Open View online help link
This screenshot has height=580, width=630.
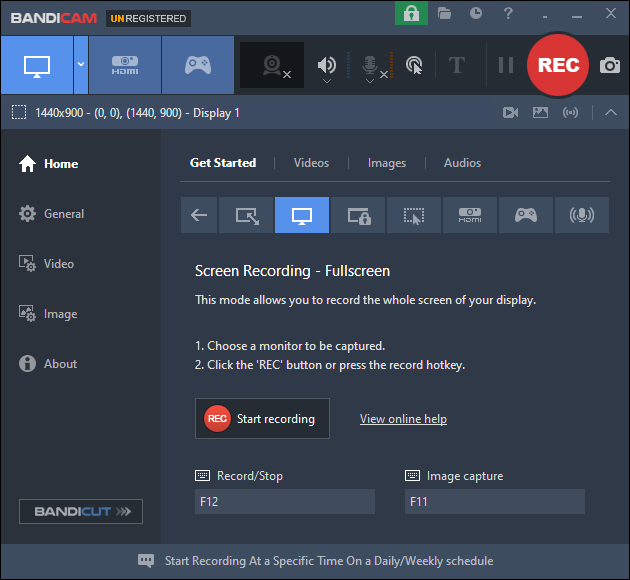(403, 419)
